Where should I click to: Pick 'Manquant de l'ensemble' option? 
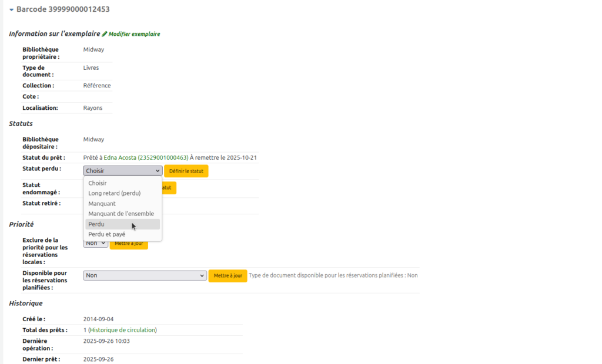[x=121, y=214]
